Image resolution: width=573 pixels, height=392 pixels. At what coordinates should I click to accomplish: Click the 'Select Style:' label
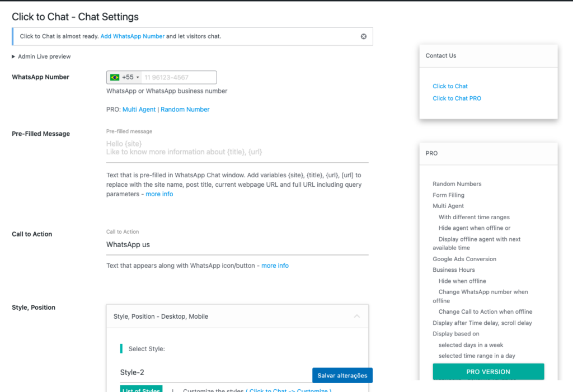click(147, 349)
